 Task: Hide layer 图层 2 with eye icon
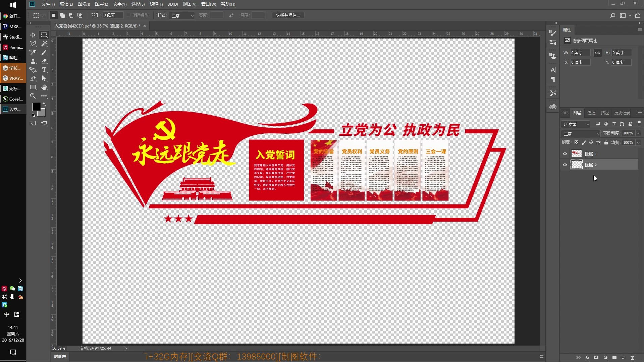coord(565,165)
